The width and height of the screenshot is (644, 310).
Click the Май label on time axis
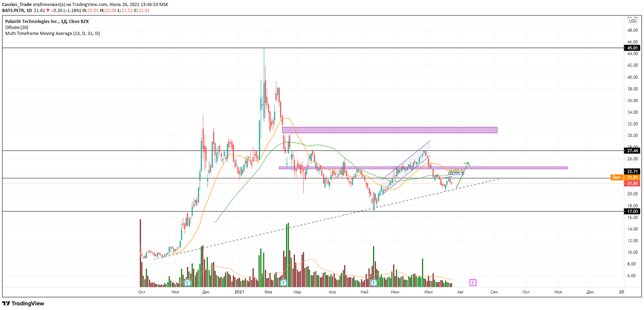tap(365, 292)
